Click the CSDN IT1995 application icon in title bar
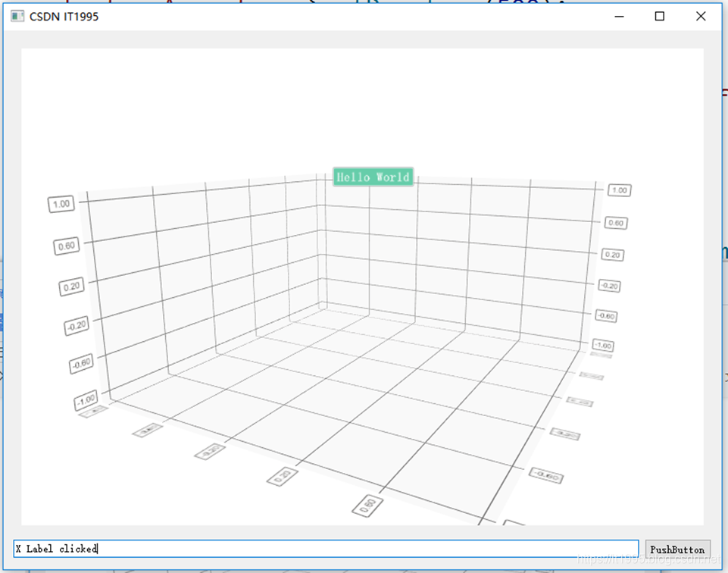This screenshot has width=728, height=573. (17, 16)
